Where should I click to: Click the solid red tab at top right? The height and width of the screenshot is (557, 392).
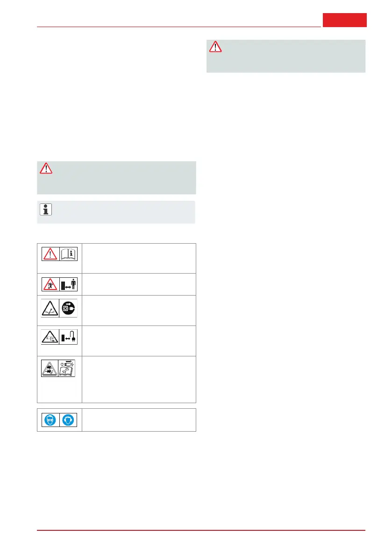point(344,20)
